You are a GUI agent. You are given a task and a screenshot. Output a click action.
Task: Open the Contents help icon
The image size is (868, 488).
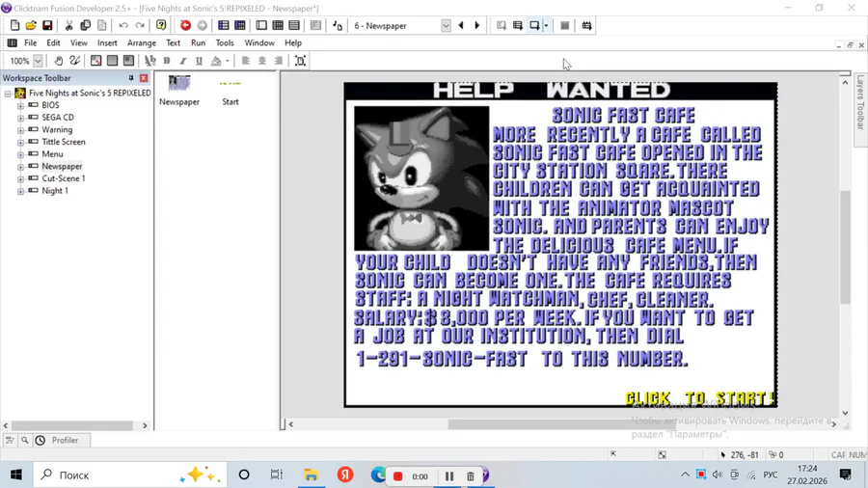pos(161,25)
